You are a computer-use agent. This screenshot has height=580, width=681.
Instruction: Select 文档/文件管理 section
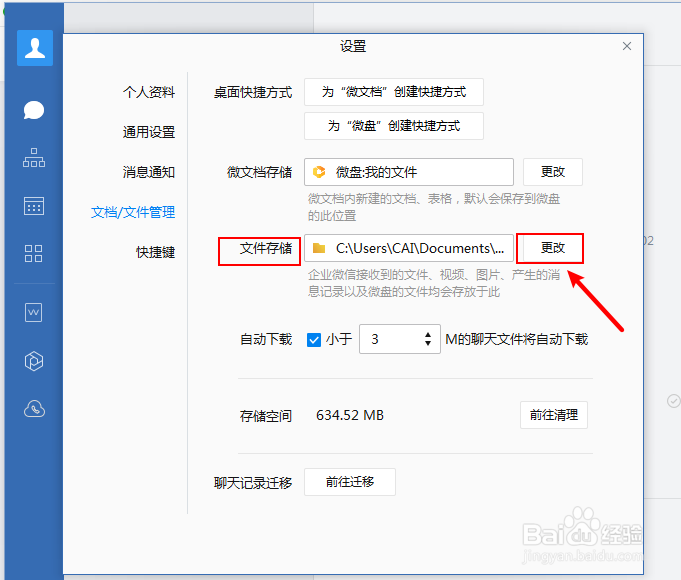point(133,212)
